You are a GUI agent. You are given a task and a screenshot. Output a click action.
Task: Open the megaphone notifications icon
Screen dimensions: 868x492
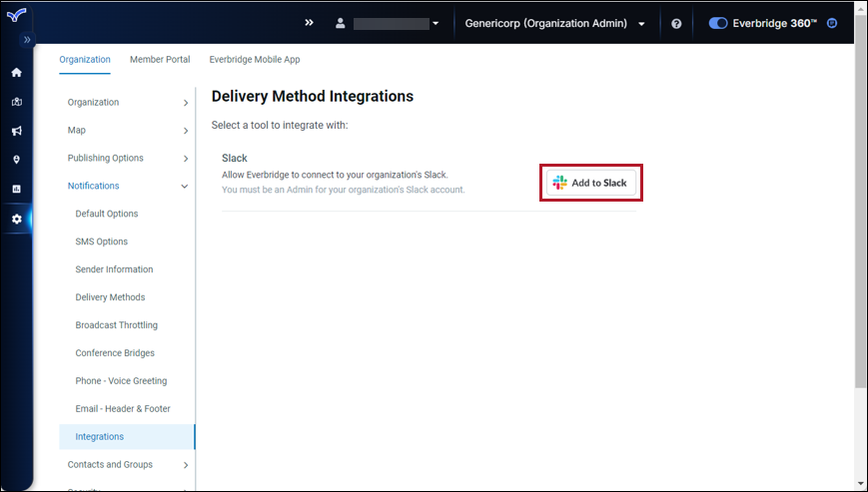coord(17,131)
